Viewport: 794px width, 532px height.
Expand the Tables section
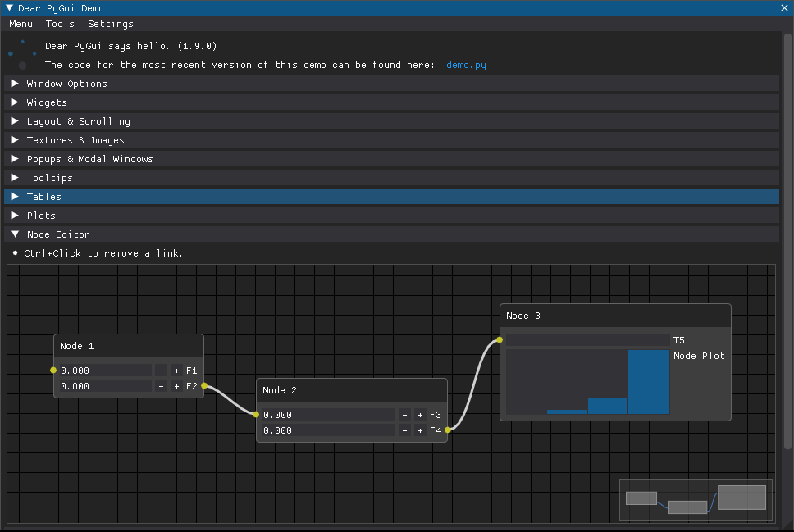coord(43,196)
